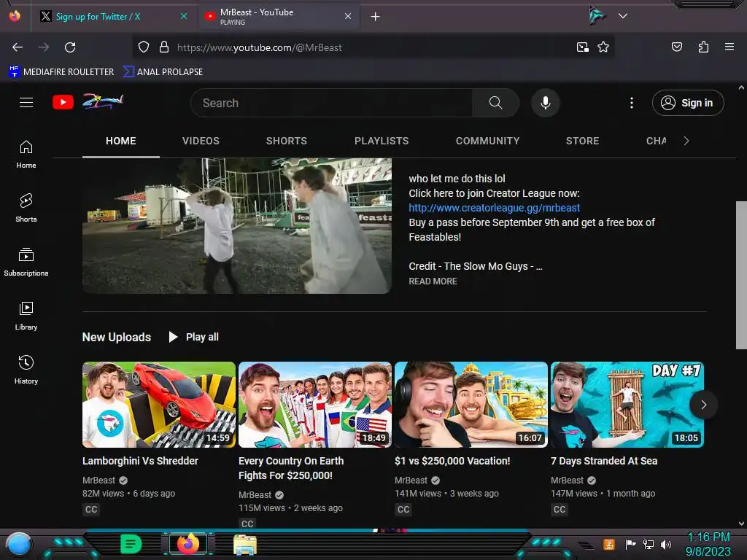Switch to the VIDEOS tab
The image size is (747, 560).
tap(201, 141)
